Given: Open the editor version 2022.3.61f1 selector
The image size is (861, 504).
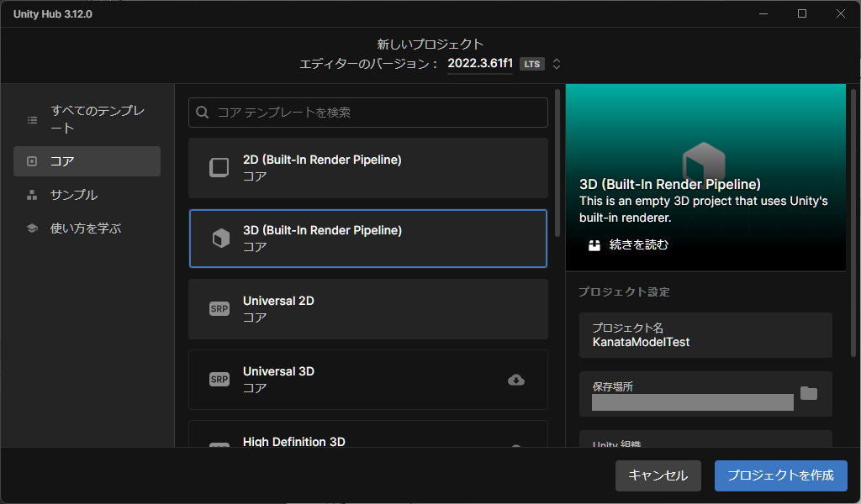Looking at the screenshot, I should (x=480, y=64).
